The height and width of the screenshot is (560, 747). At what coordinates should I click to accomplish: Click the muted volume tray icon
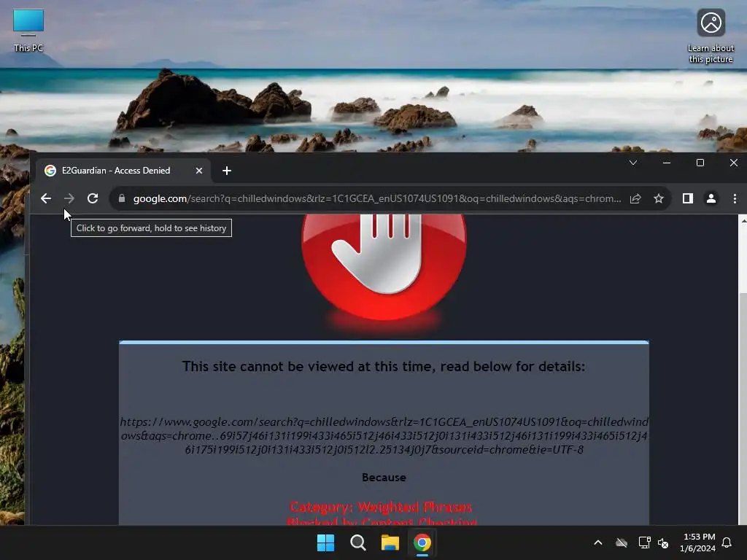(663, 542)
